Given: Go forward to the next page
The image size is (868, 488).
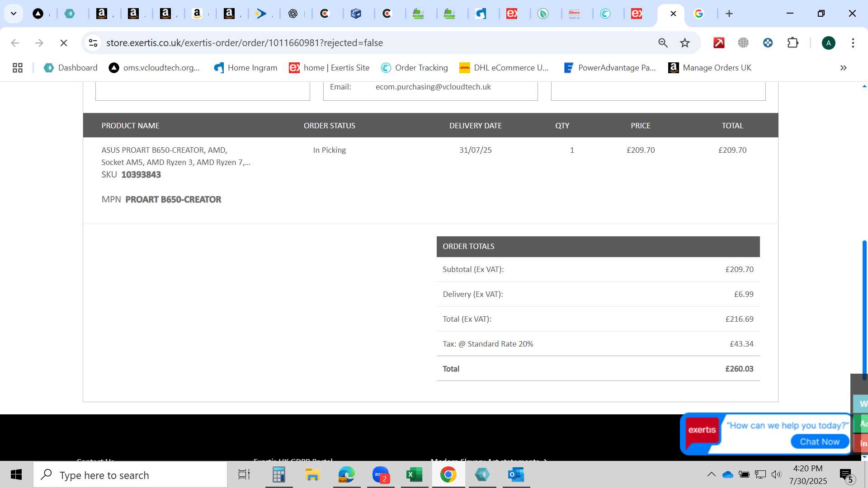Looking at the screenshot, I should click(x=39, y=43).
